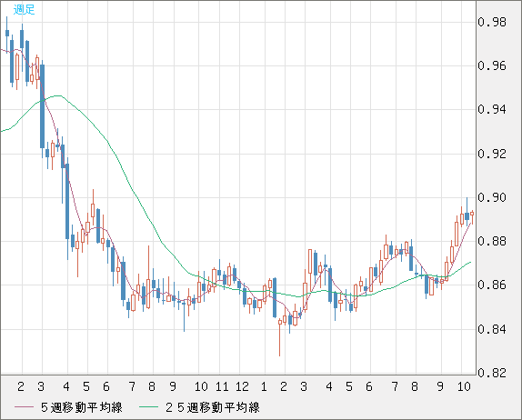This screenshot has width=522, height=420.
Task: Click month label 1 on time axis
Action: click(264, 386)
